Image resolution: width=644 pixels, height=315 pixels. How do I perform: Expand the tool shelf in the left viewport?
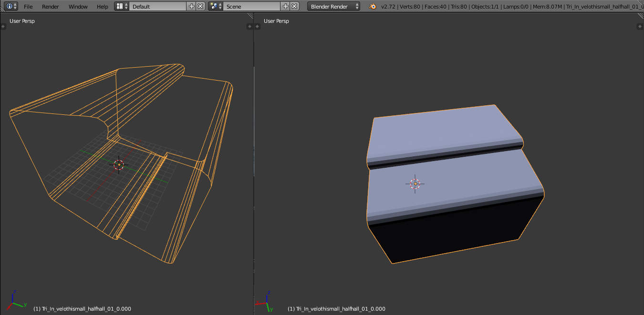point(3,26)
